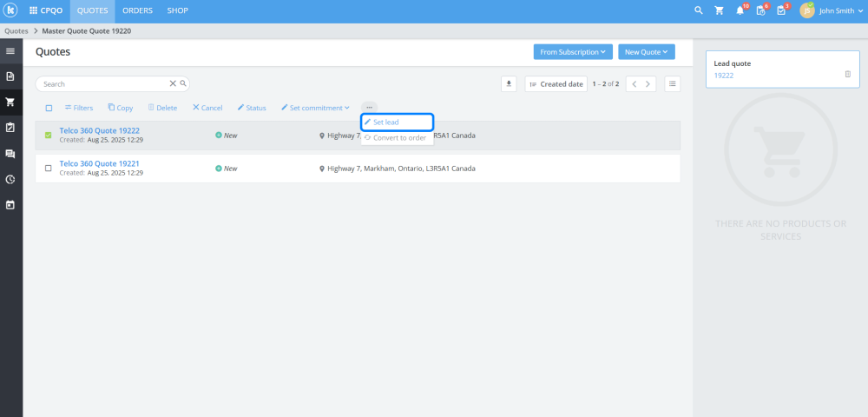Image resolution: width=868 pixels, height=417 pixels.
Task: Open the Set commitment dropdown
Action: coord(316,108)
